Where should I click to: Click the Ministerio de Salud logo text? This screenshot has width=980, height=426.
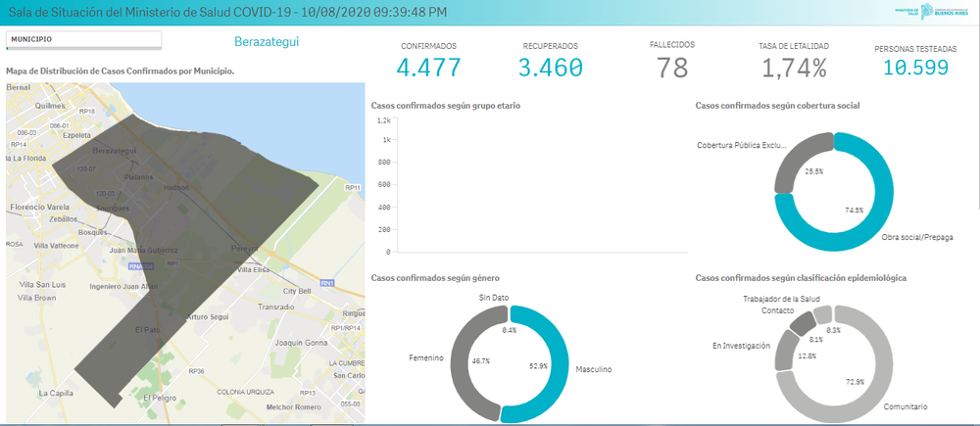(x=906, y=12)
